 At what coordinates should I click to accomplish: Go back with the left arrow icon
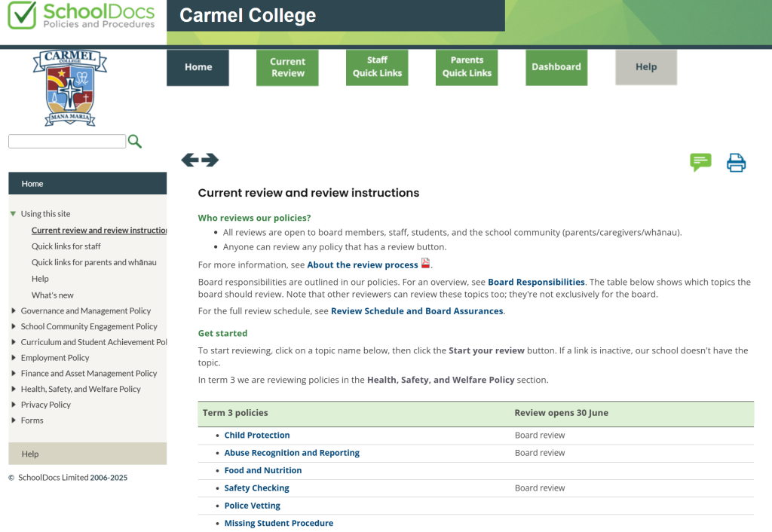(190, 160)
